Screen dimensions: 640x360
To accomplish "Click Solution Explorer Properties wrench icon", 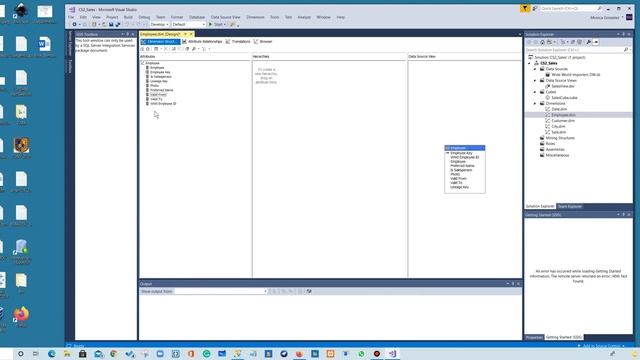I will pos(589,42).
